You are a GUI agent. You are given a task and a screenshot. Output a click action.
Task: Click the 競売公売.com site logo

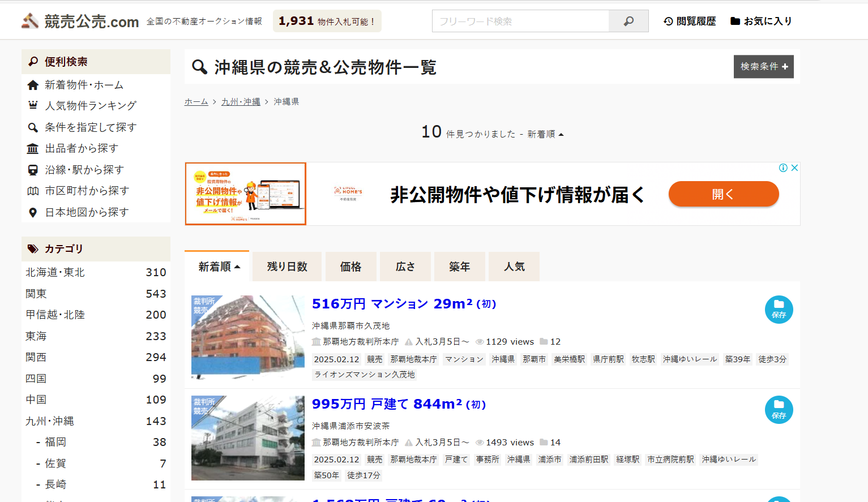[80, 22]
